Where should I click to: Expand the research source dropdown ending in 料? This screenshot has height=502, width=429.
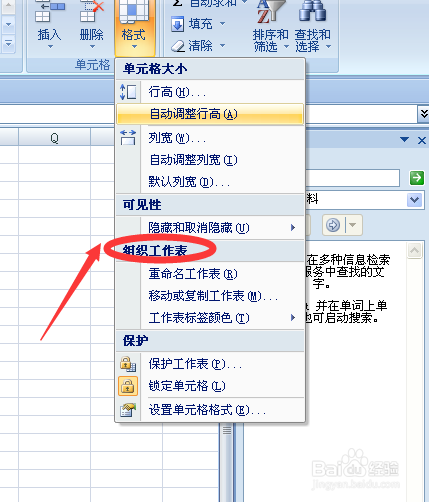click(x=414, y=200)
